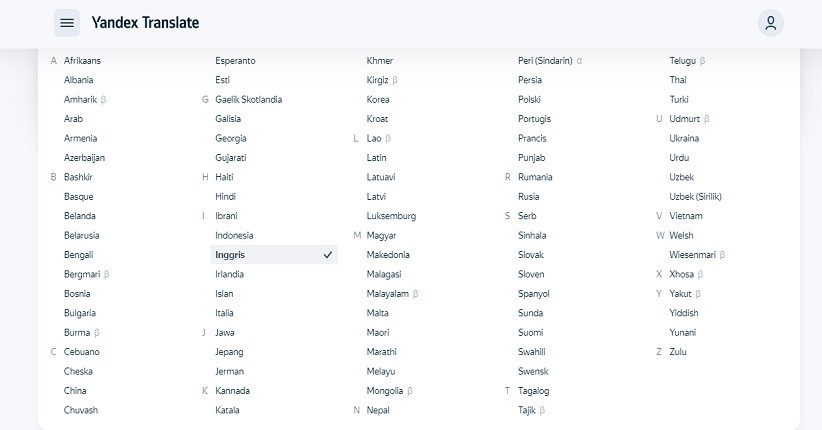Image resolution: width=822 pixels, height=430 pixels.
Task: Select Luksemburg language
Action: (391, 216)
